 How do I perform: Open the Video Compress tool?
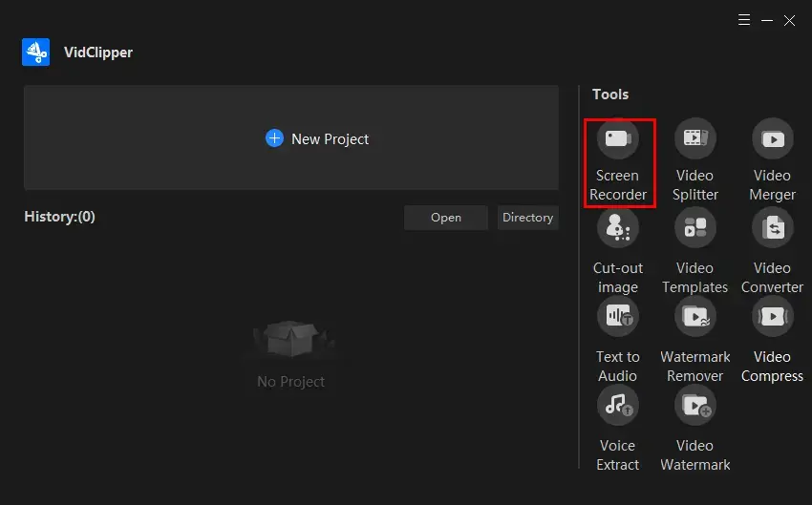click(x=772, y=318)
